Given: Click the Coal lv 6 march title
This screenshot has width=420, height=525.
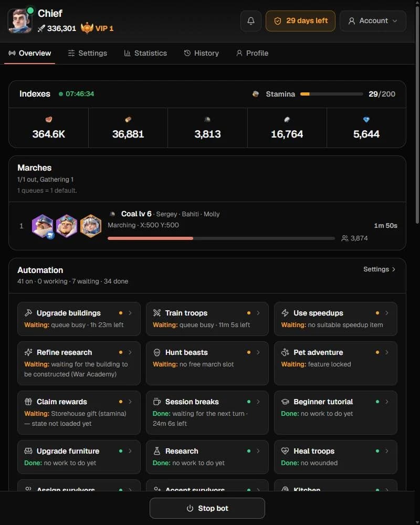Looking at the screenshot, I should (136, 214).
